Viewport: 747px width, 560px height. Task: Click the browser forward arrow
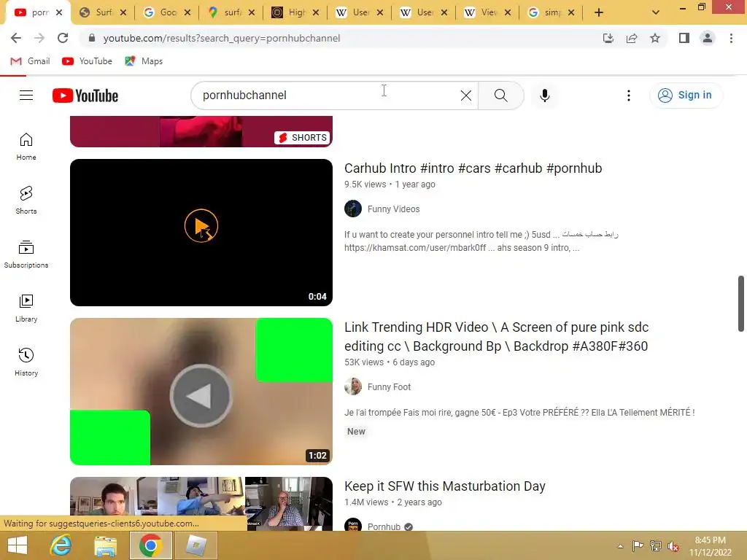point(39,38)
